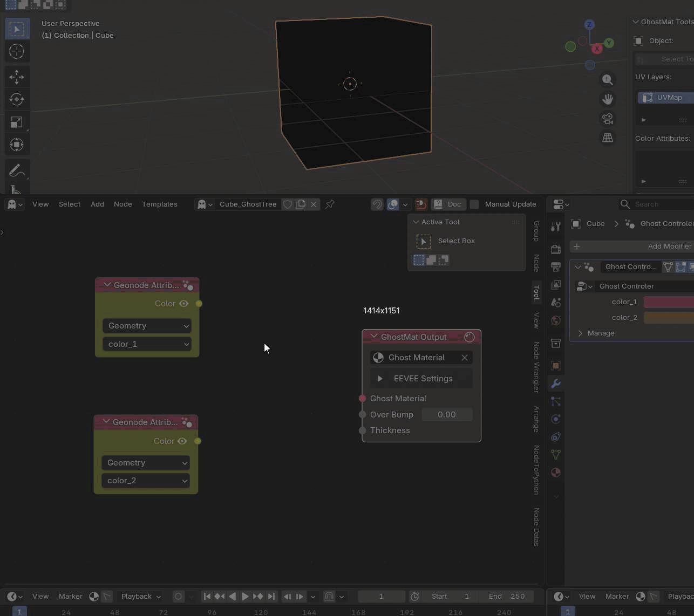The width and height of the screenshot is (694, 616).
Task: Open the color_1 attribute dropdown
Action: point(147,344)
